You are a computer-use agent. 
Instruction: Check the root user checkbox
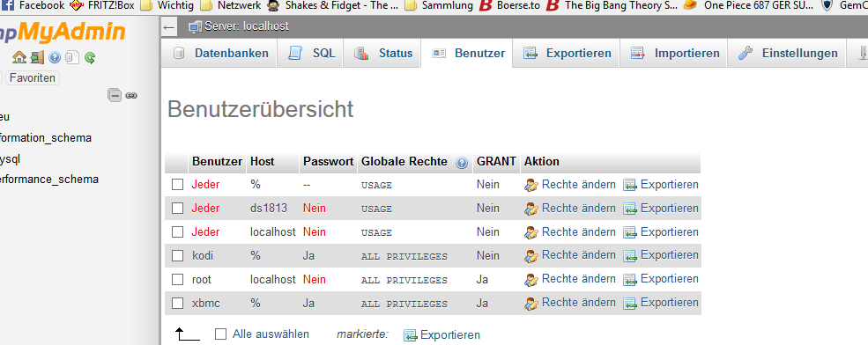point(177,279)
